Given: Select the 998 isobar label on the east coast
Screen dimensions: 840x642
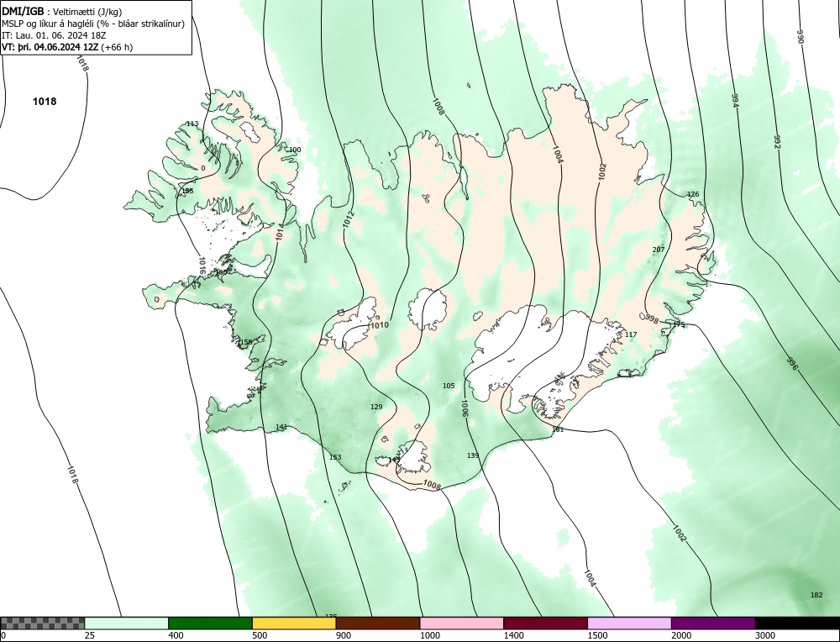Looking at the screenshot, I should 652,319.
